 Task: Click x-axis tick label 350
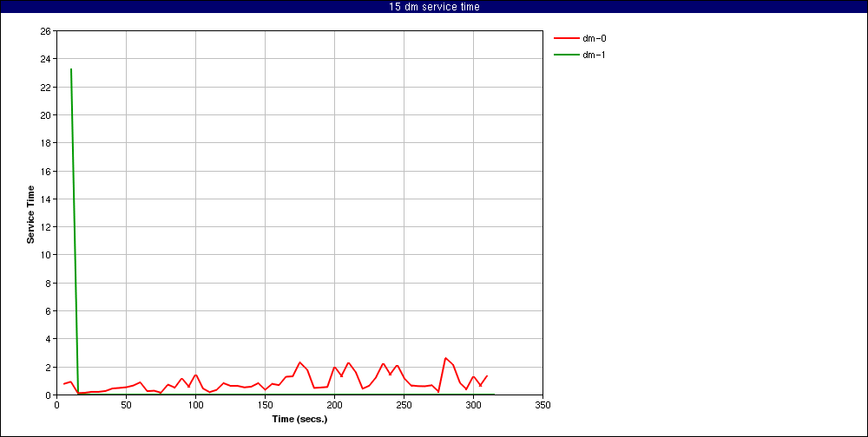coord(543,404)
